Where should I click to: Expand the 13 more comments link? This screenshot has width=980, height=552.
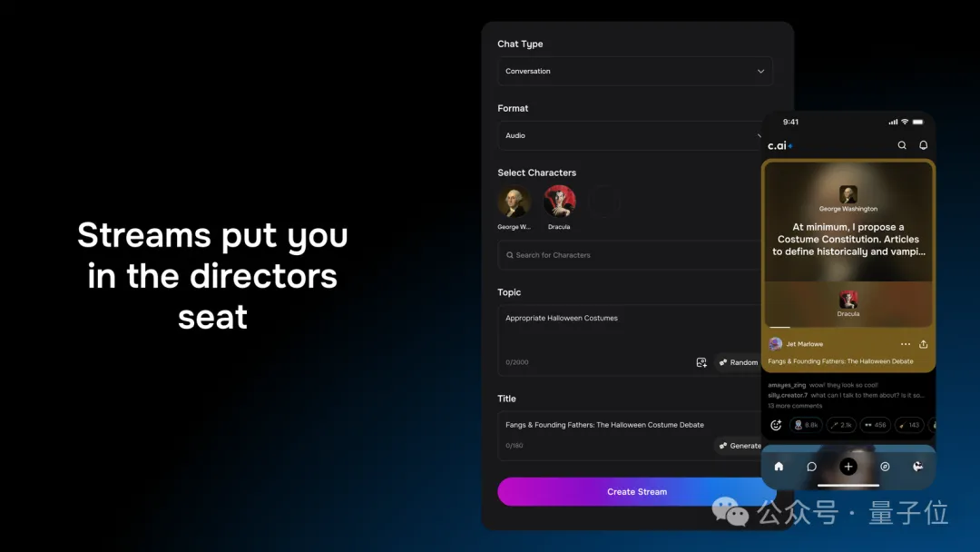[793, 406]
